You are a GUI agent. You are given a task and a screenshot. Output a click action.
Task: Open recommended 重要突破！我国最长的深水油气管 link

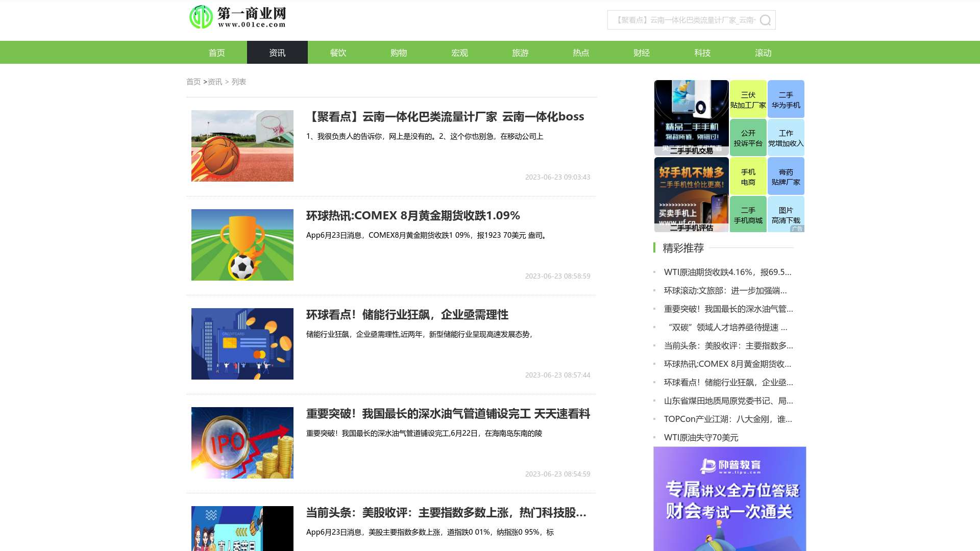[x=728, y=309]
